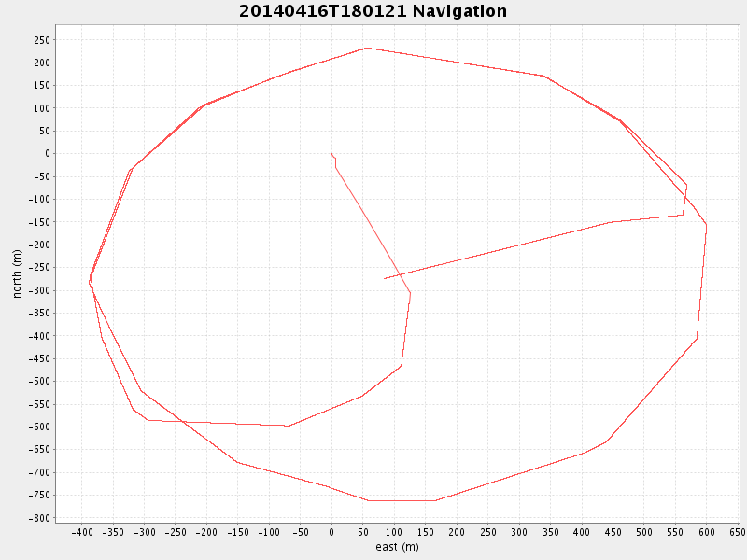Screen dimensions: 747x560
Task: Click the easternmost corner of the red track
Action: point(706,225)
